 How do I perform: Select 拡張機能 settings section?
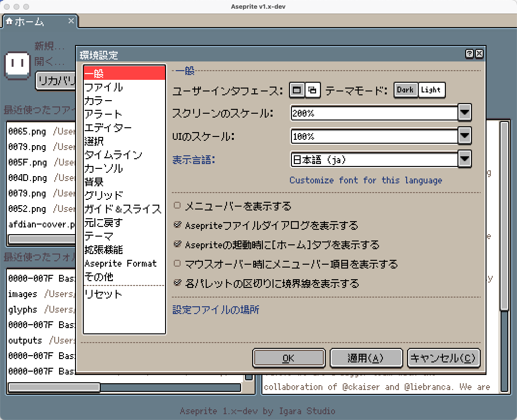pos(124,250)
